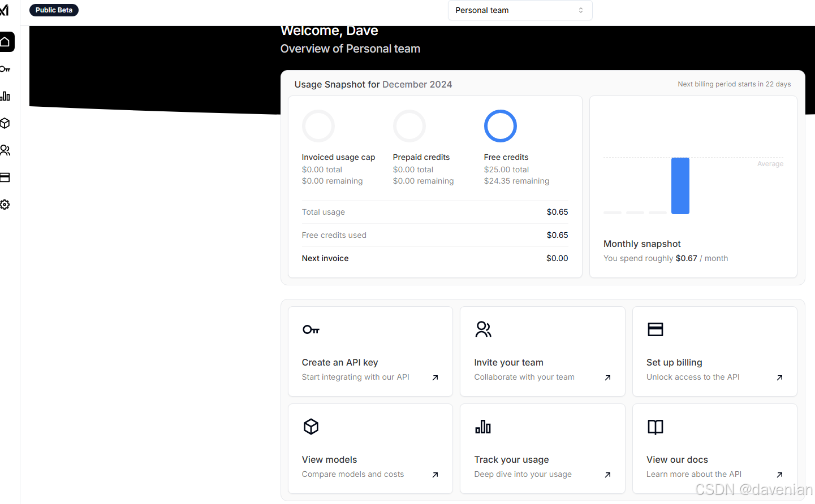Open the Home icon in the sidebar
This screenshot has height=504, width=815.
tap(5, 42)
